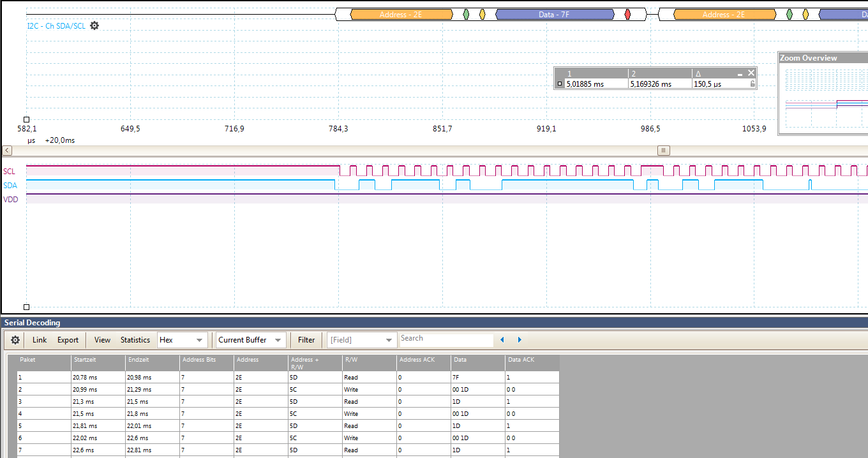Open the Statistics menu
The height and width of the screenshot is (458, 868).
click(135, 340)
